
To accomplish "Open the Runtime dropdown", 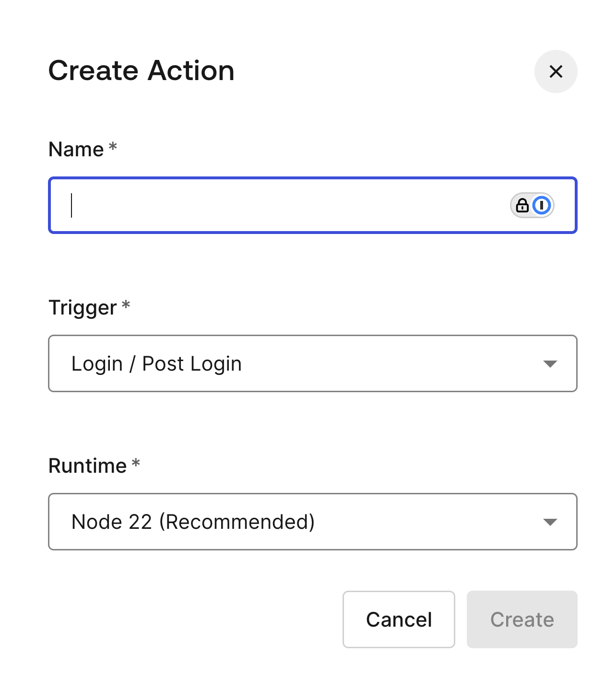I will point(312,522).
